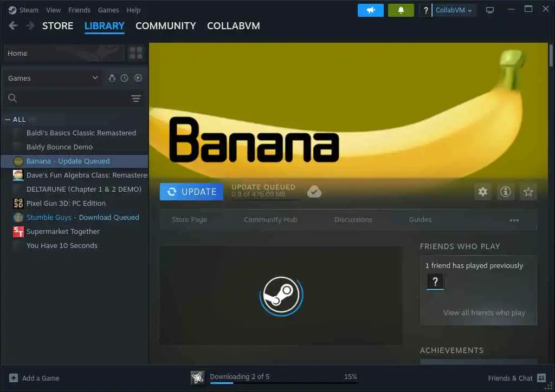Toggle Big Picture mode monitor icon
555x392 pixels.
tap(490, 10)
